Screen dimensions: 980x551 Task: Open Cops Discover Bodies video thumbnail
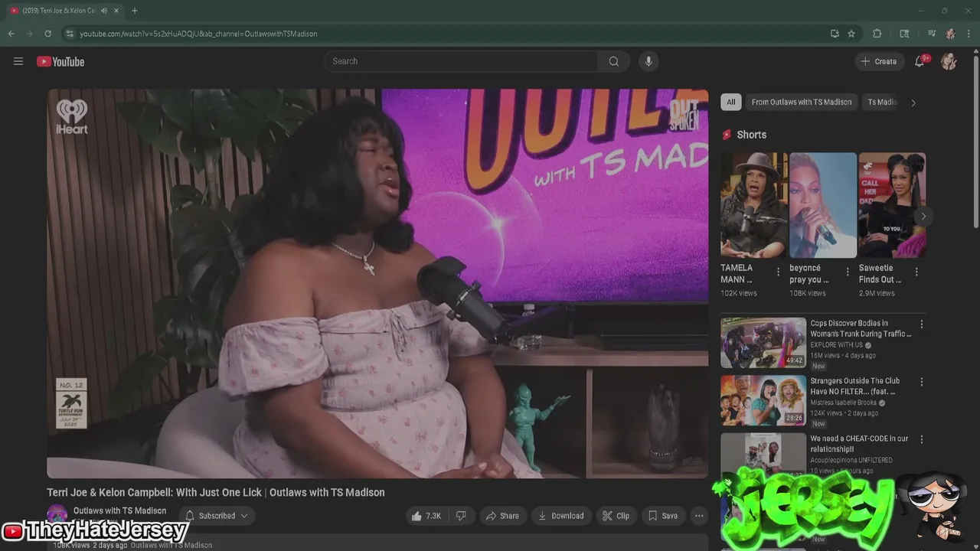763,343
